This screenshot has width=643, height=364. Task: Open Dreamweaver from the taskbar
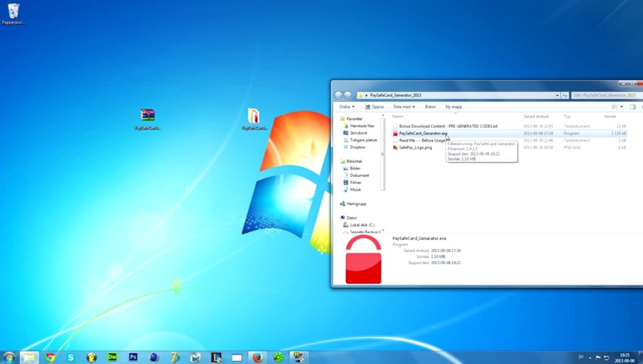(112, 357)
